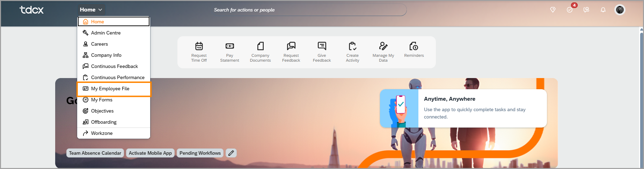
Task: Select Workzone from the menu
Action: tap(114, 133)
